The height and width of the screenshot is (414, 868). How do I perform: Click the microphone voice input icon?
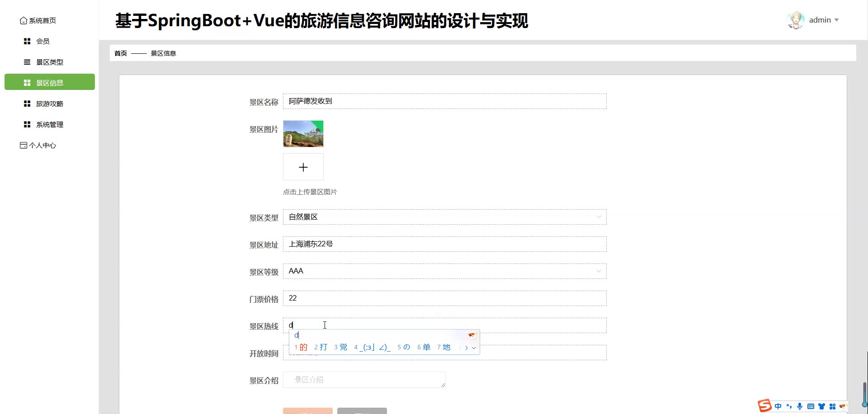point(800,406)
